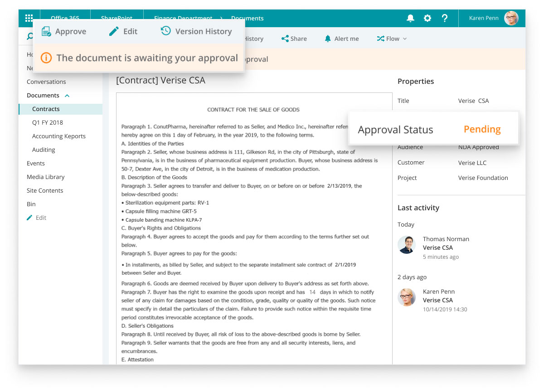
Task: Open Version History clock icon
Action: pos(166,31)
